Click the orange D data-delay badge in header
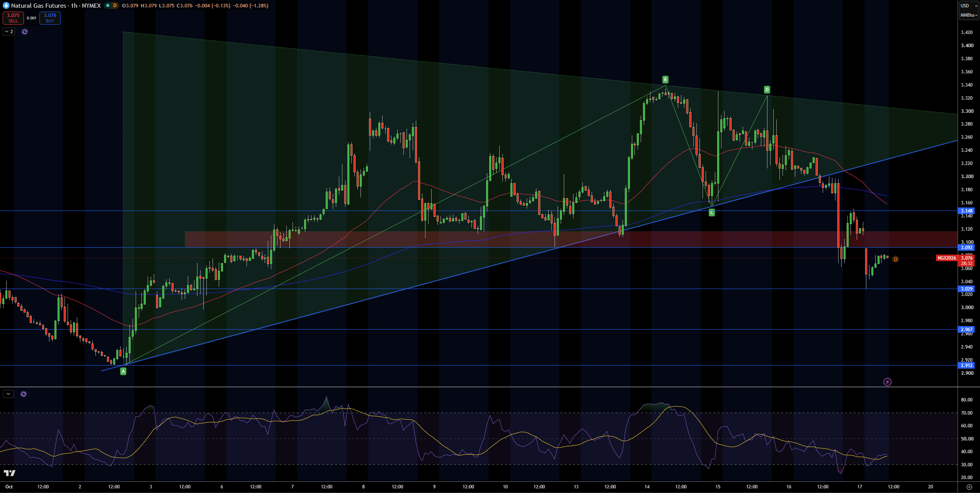The width and height of the screenshot is (980, 493). [x=115, y=5]
